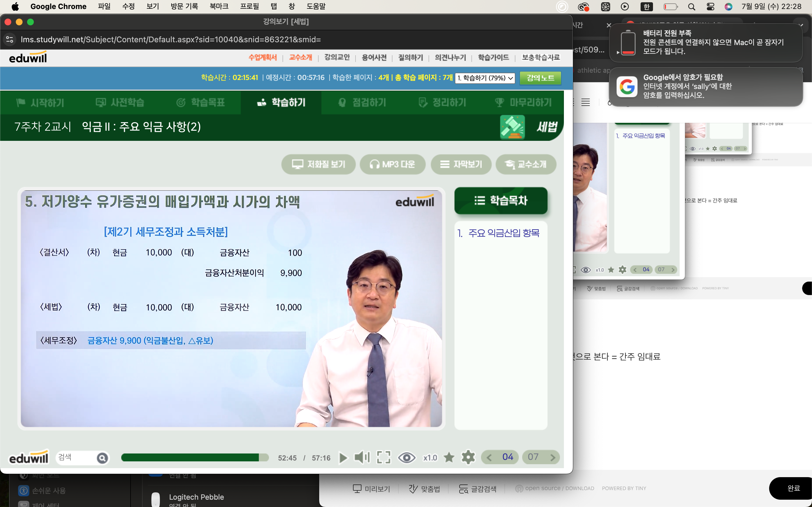Open the x1.0 playback speed selector
The width and height of the screenshot is (812, 507).
(430, 458)
